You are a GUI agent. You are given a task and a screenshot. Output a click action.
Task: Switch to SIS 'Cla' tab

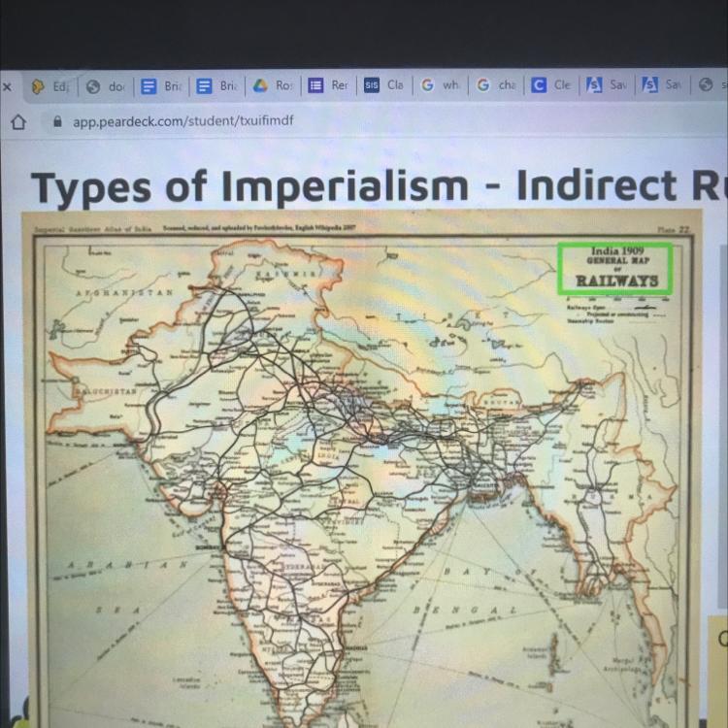pos(384,85)
